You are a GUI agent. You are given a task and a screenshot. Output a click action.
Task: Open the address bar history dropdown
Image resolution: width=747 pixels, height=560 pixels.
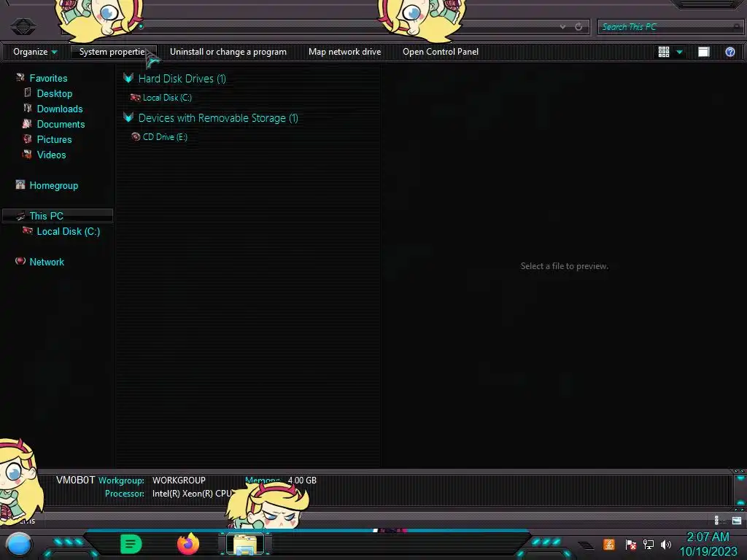(x=562, y=27)
